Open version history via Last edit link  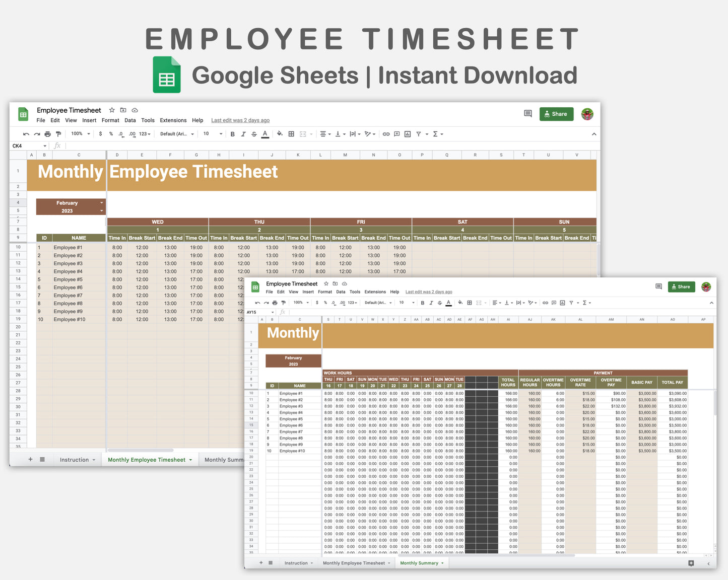pyautogui.click(x=240, y=120)
